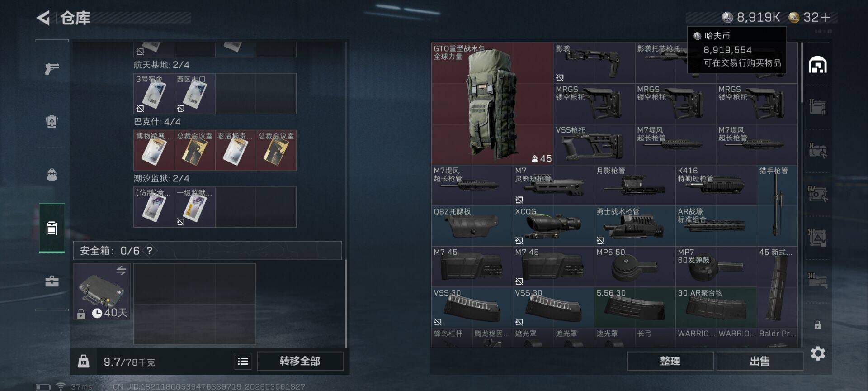Select the GTO heavy tactical backpack
The height and width of the screenshot is (391, 868).
(x=492, y=104)
